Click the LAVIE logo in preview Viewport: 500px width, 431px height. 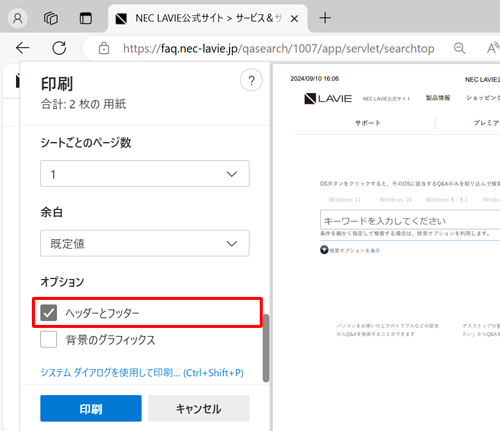(x=328, y=99)
